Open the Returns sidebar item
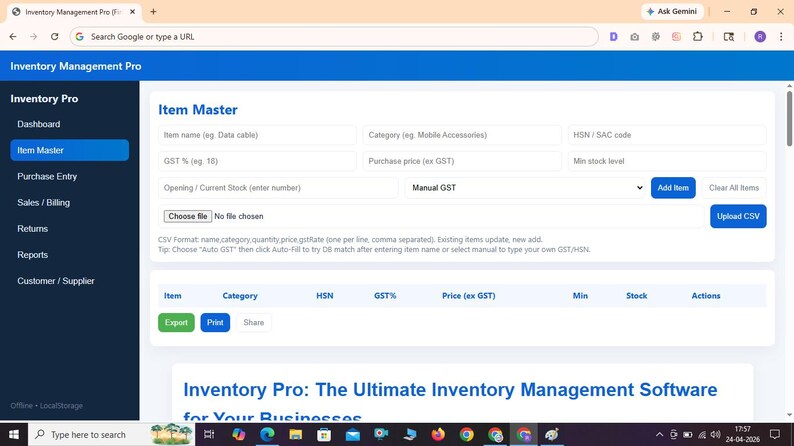Viewport: 794px width, 446px height. pos(69,229)
